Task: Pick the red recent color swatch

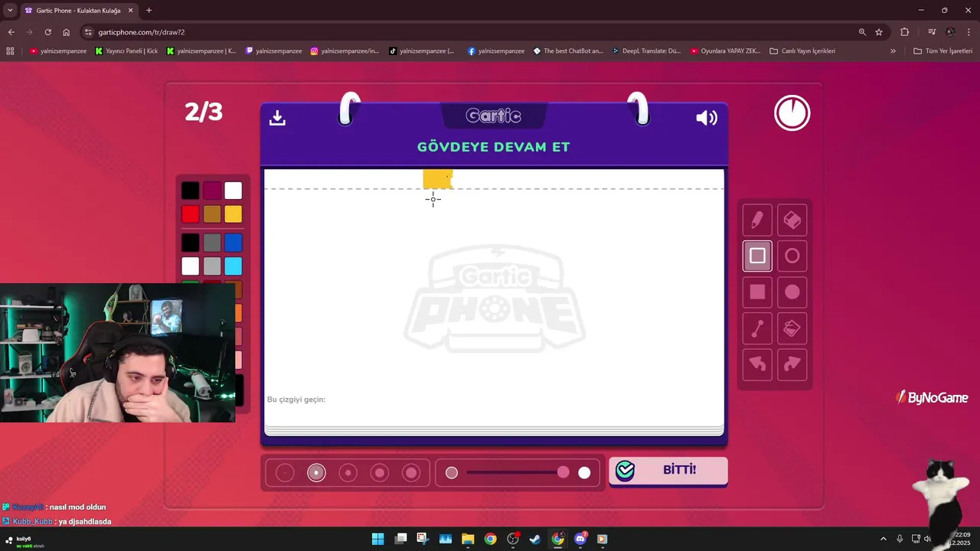Action: point(191,214)
